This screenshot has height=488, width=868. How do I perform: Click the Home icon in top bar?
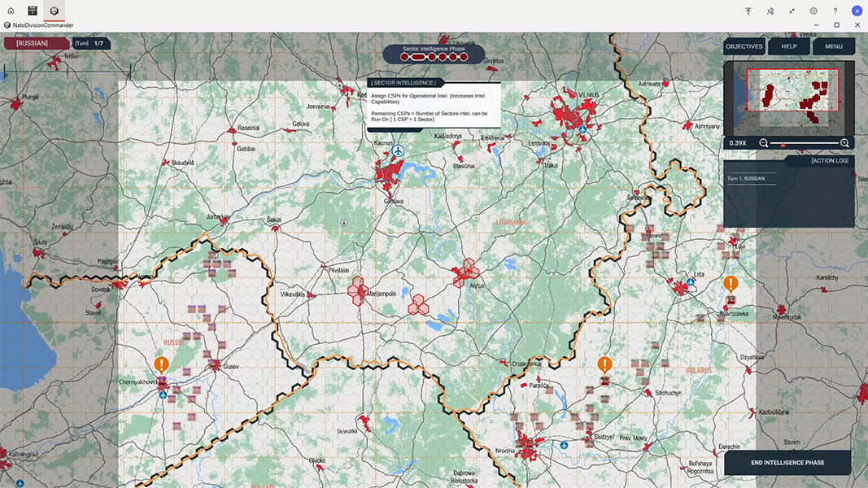(x=11, y=11)
